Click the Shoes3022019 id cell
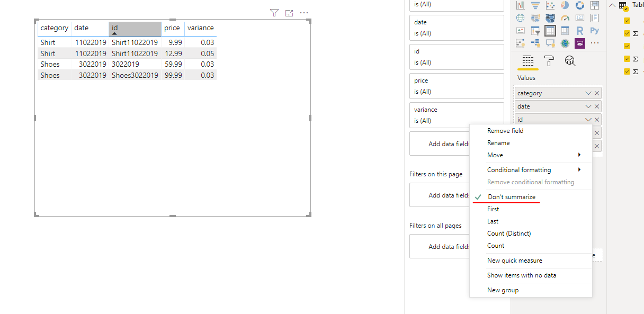Screen dimensions: 644x314 [135, 75]
